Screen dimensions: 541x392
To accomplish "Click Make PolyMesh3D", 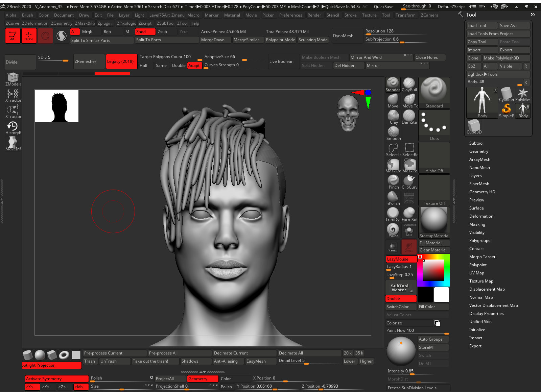I will pos(506,58).
